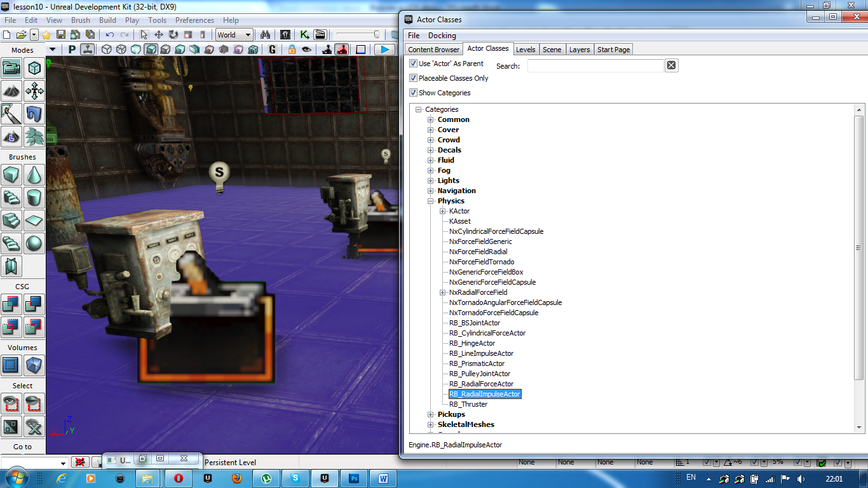Toggle Placeable Classes Only checkbox
Viewport: 868px width, 488px height.
414,78
